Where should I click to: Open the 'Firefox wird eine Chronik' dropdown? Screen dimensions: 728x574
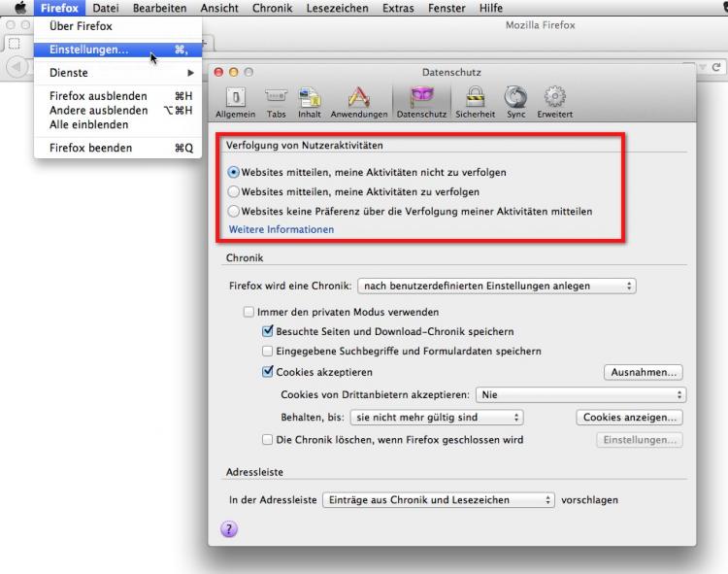point(497,286)
